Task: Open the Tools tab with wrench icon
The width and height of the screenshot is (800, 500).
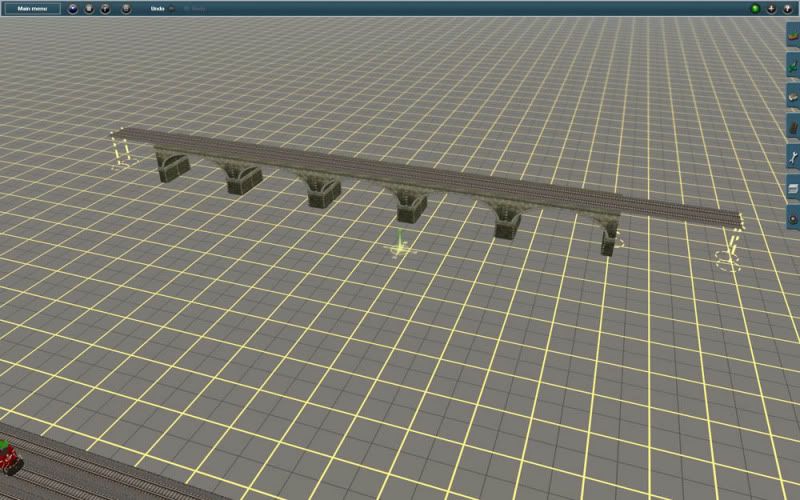Action: (x=793, y=157)
